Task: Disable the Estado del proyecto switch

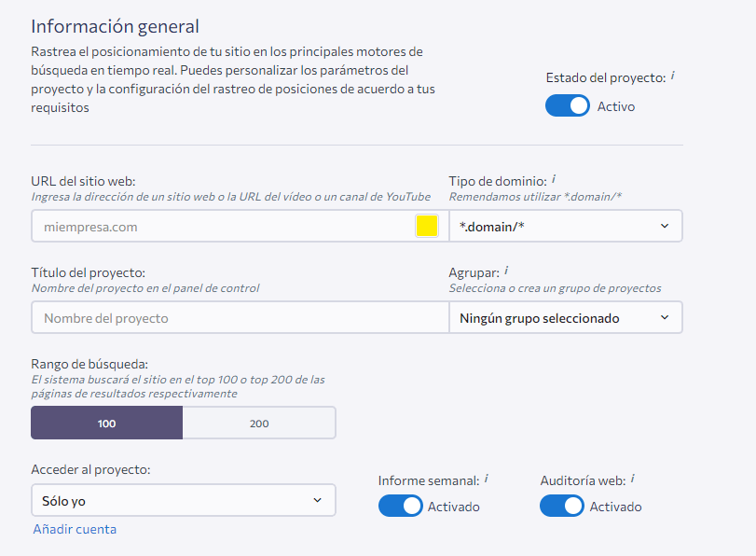Action: 568,106
